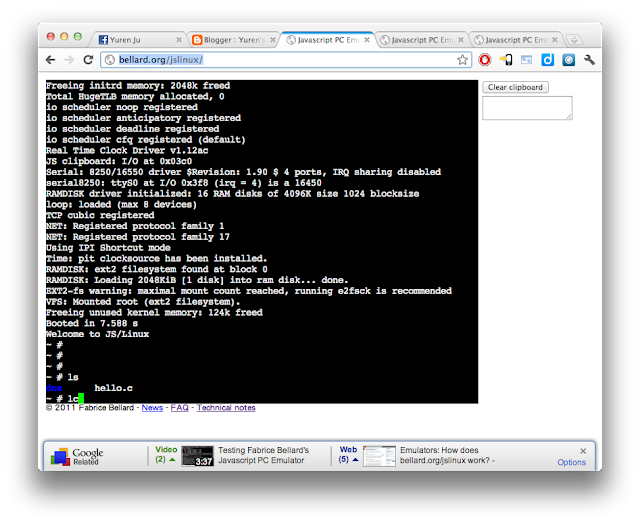
Task: Open the FAQ link
Action: click(179, 408)
